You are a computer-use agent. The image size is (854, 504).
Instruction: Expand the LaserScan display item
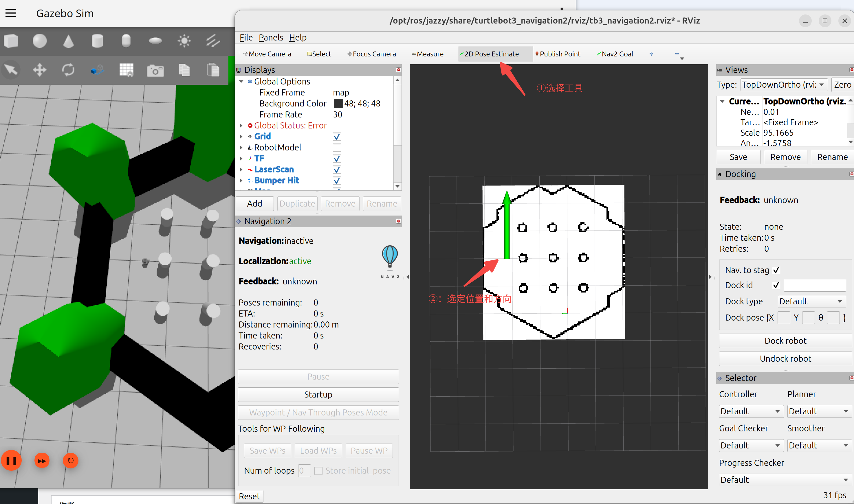[241, 170]
